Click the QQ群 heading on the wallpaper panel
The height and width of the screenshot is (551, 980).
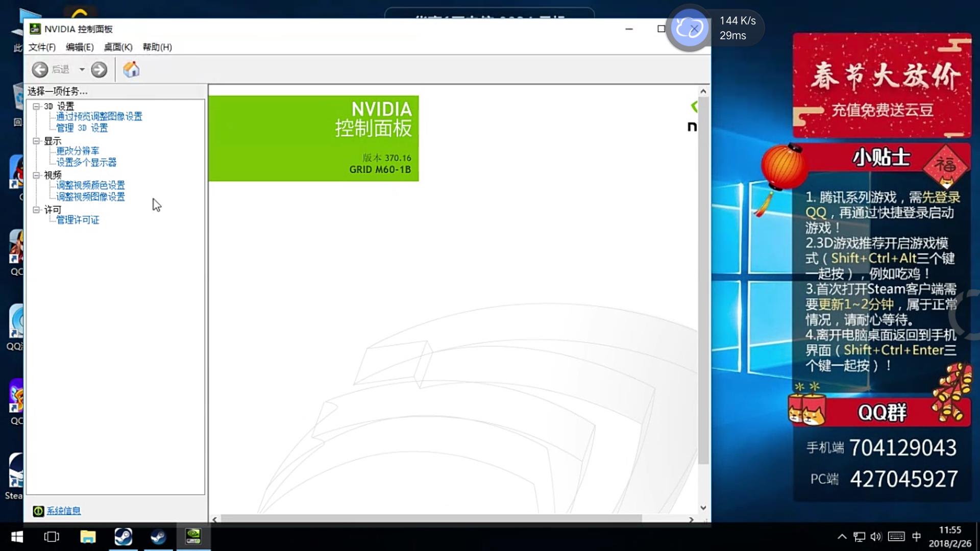click(x=882, y=412)
